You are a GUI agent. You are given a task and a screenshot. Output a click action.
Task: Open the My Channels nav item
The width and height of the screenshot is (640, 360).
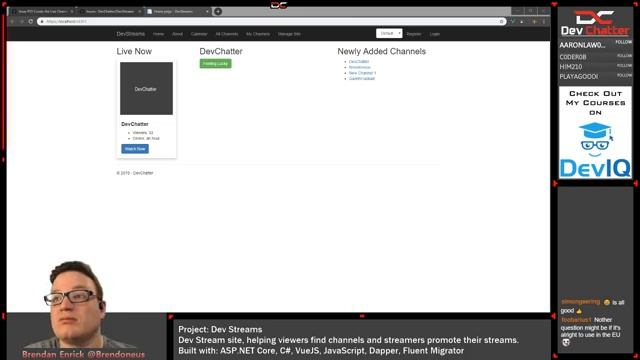coord(258,34)
